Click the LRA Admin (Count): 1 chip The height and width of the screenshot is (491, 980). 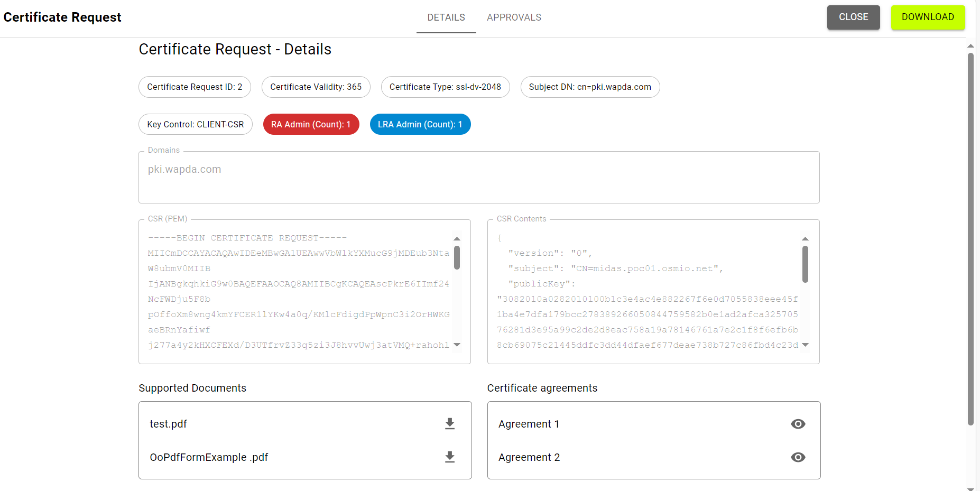420,124
